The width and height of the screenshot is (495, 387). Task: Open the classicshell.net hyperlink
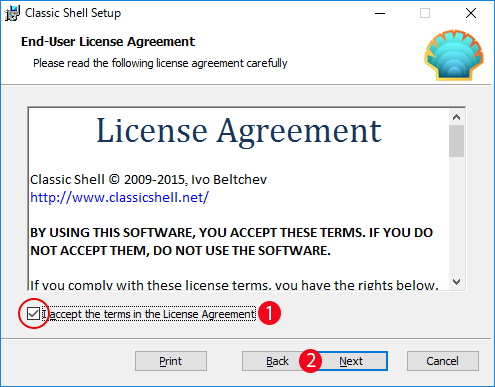[x=119, y=197]
